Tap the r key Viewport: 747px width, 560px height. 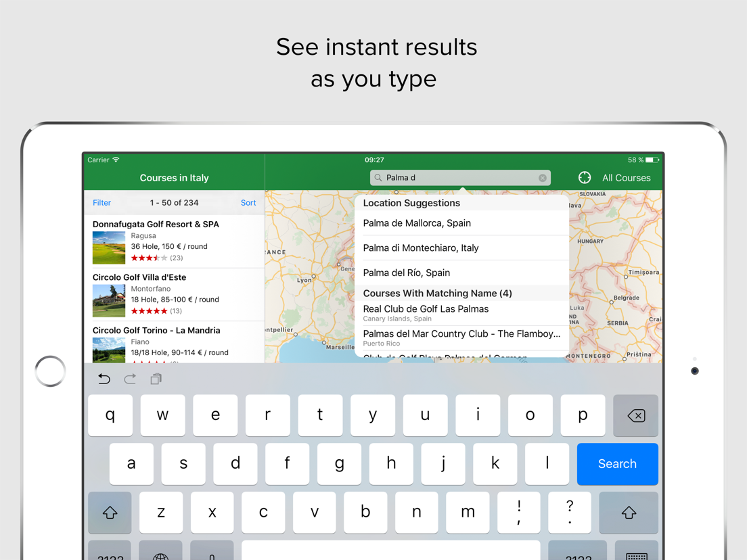point(268,415)
